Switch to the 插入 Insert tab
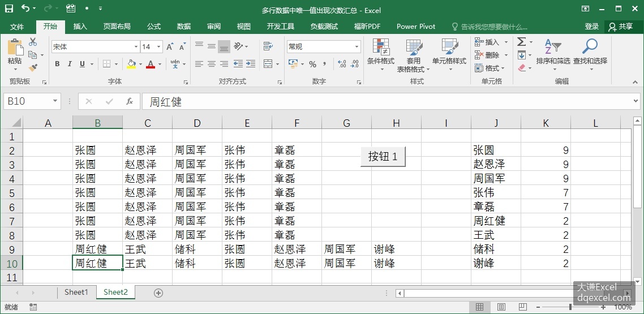This screenshot has width=644, height=314. pos(80,27)
